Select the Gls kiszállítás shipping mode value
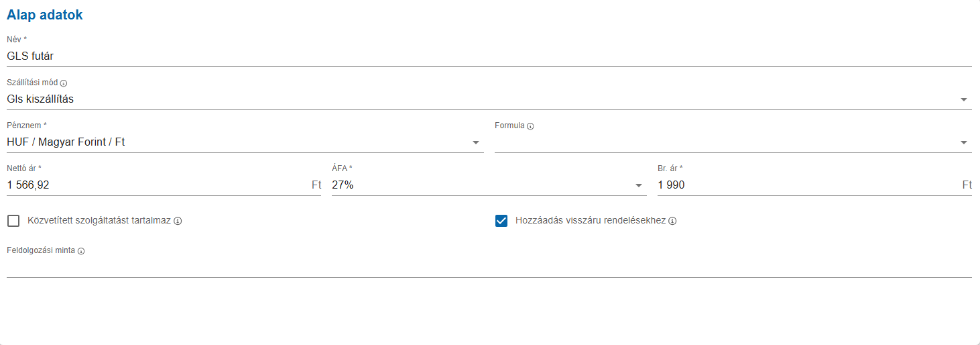 [x=40, y=99]
